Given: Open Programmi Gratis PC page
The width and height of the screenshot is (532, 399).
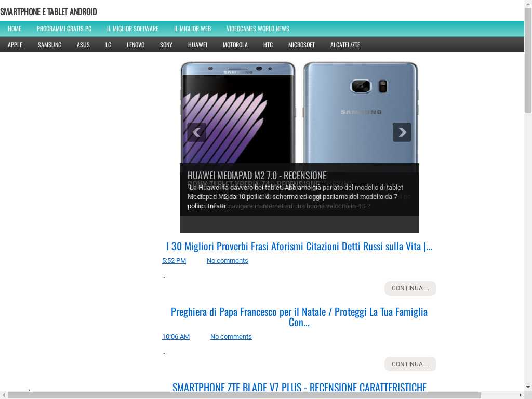Looking at the screenshot, I should [64, 29].
